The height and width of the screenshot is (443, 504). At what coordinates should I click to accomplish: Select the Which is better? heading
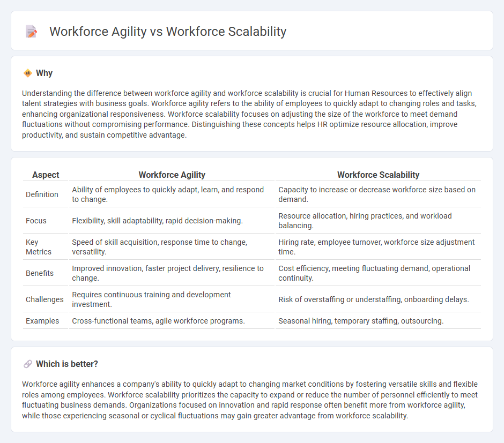[x=67, y=364]
